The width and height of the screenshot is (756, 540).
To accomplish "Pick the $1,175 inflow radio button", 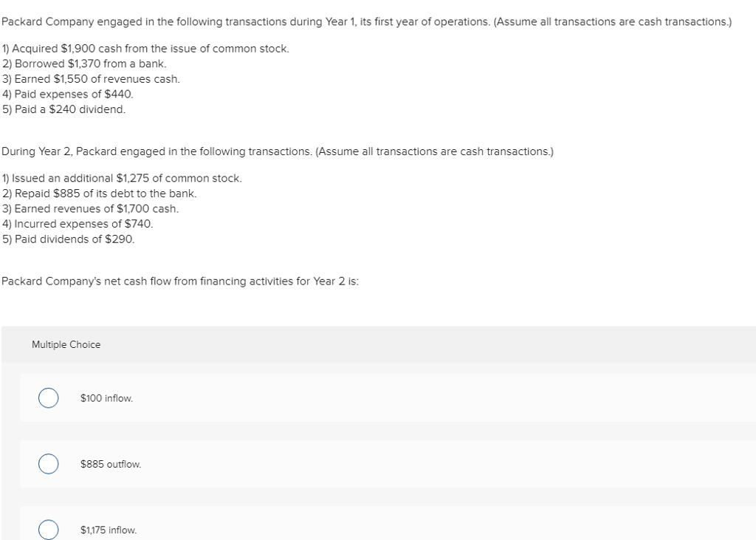I will pyautogui.click(x=49, y=530).
